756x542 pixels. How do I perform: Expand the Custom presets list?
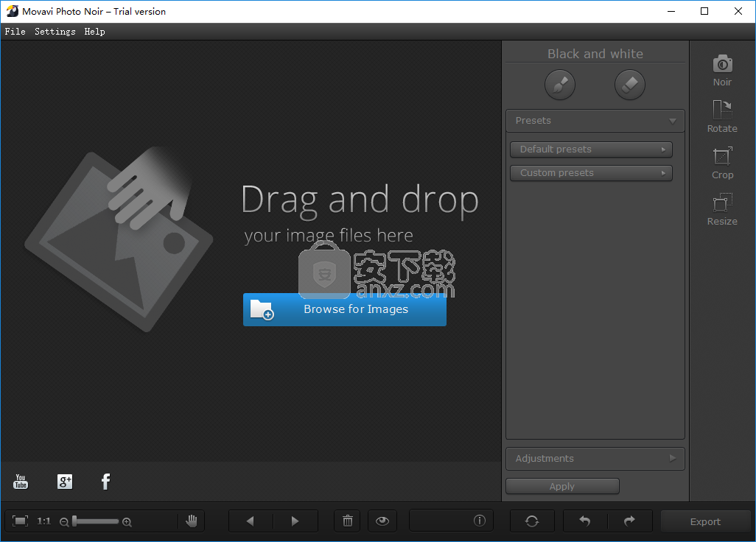tap(591, 173)
